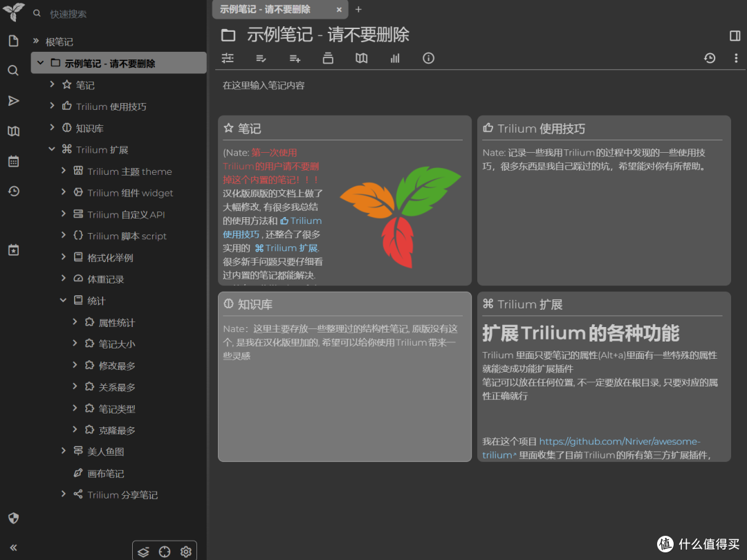Expand the 根笔记 breadcrumb chevrons

click(x=36, y=41)
